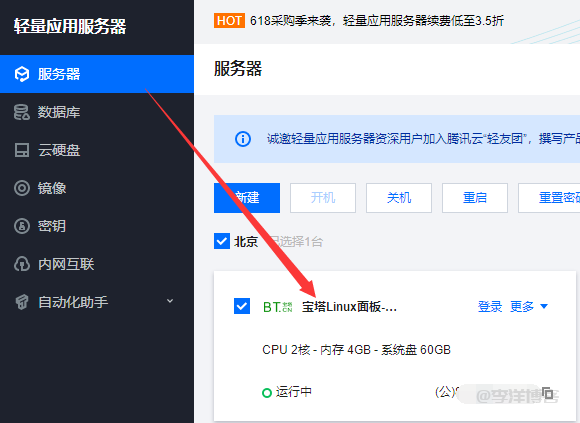The height and width of the screenshot is (423, 580).
Task: Click the BT.CN logo of the server
Action: (x=277, y=307)
